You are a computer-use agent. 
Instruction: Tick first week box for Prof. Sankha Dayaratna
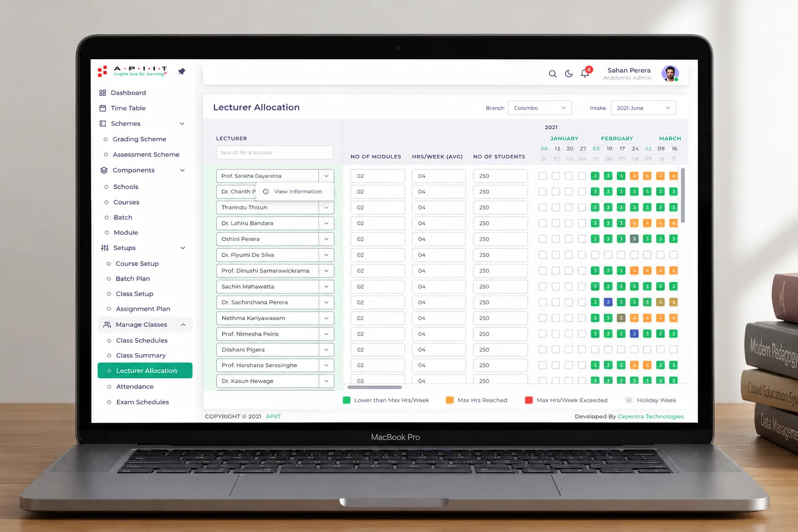[542, 176]
